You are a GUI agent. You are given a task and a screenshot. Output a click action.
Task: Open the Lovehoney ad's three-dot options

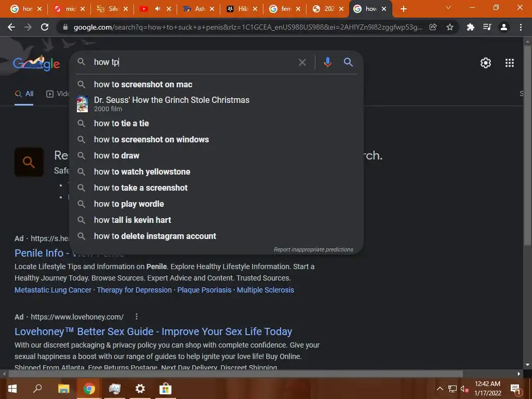pyautogui.click(x=137, y=316)
